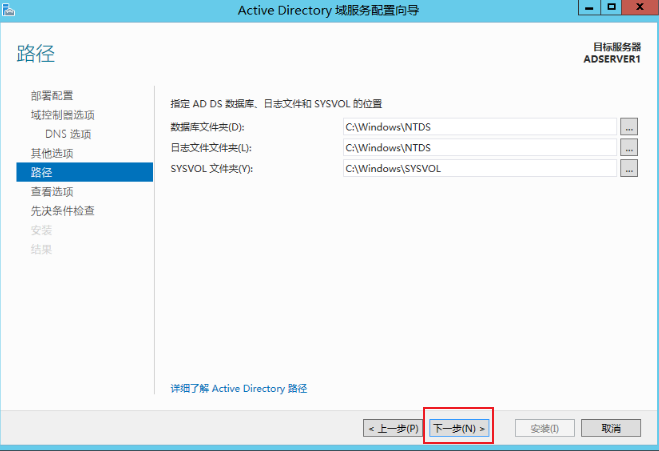Screen dimensions: 659x451
Task: Open 域控制器选项 step in sidebar
Action: click(x=63, y=115)
